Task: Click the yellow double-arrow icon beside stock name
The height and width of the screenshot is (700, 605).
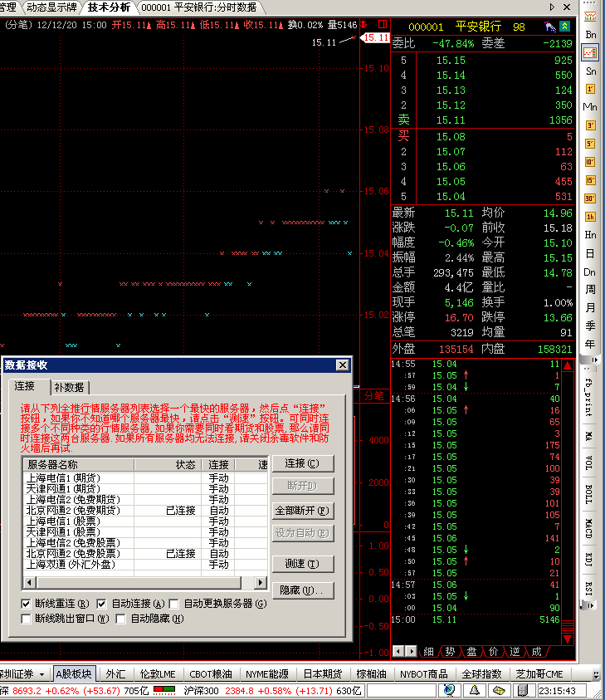Action: pos(565,27)
